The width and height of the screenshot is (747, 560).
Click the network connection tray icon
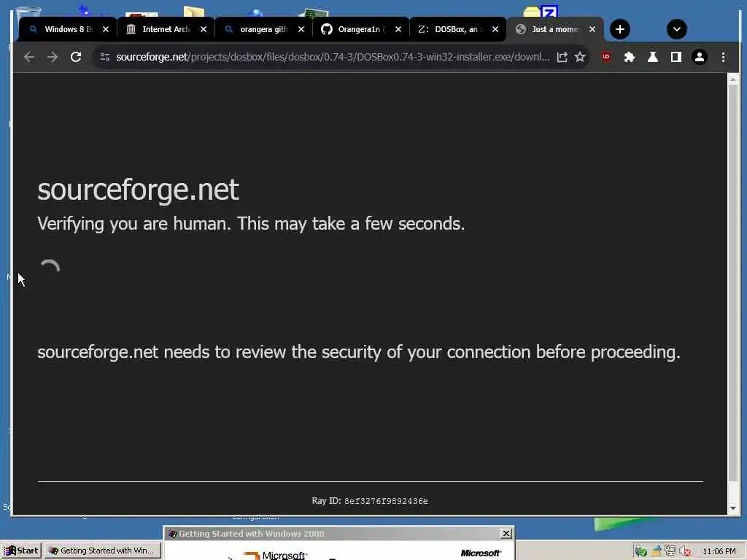[x=670, y=551]
